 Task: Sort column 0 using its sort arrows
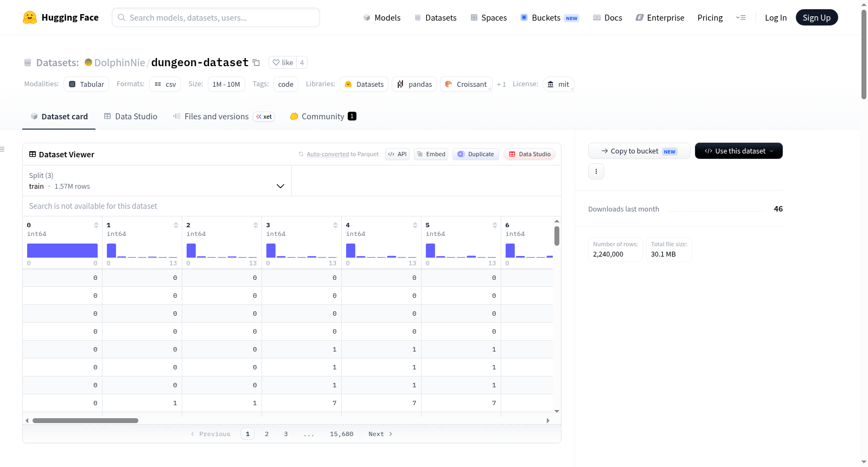click(96, 225)
